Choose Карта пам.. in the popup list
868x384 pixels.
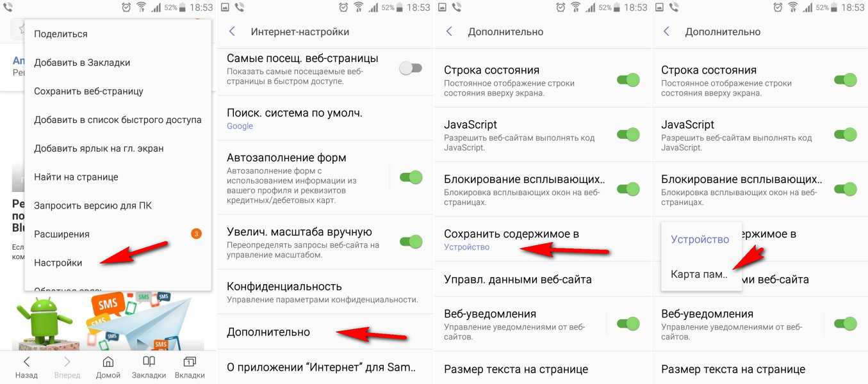(x=699, y=274)
